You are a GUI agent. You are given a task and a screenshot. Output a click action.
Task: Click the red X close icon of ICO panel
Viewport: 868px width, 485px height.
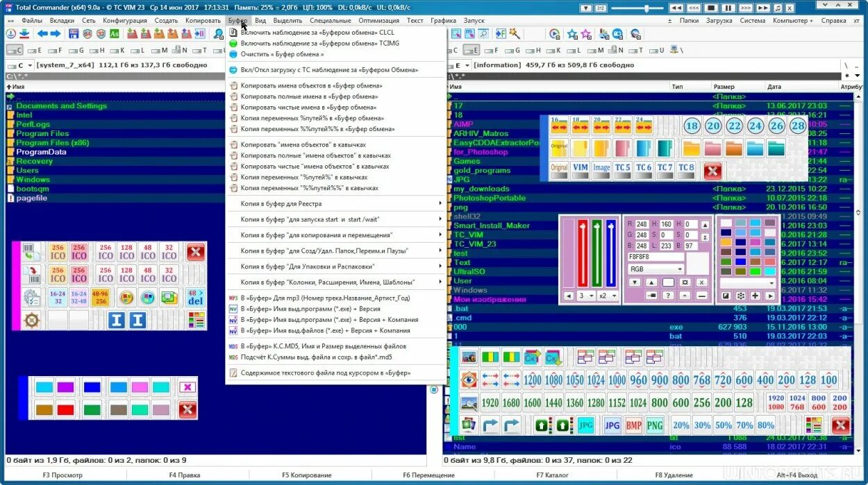click(196, 252)
